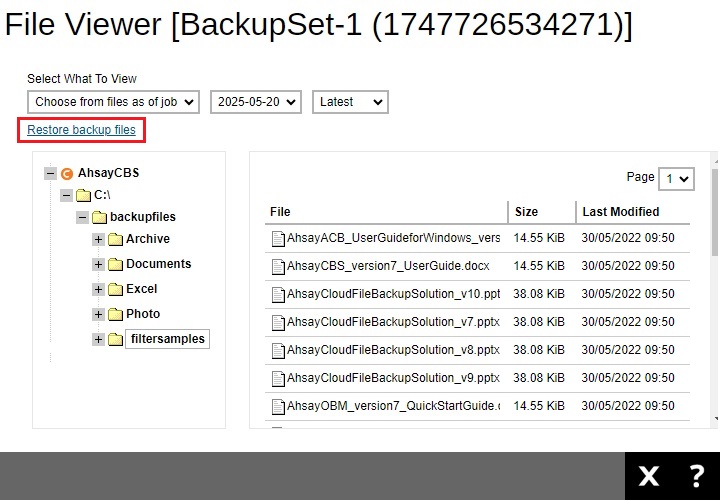This screenshot has width=720, height=500.
Task: Collapse the C:\ drive node
Action: (66, 196)
